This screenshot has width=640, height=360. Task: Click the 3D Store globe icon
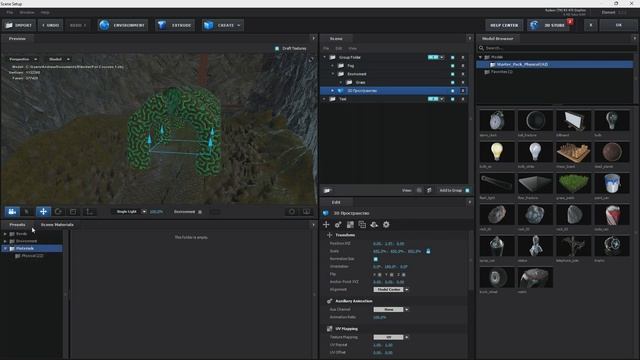pyautogui.click(x=534, y=25)
